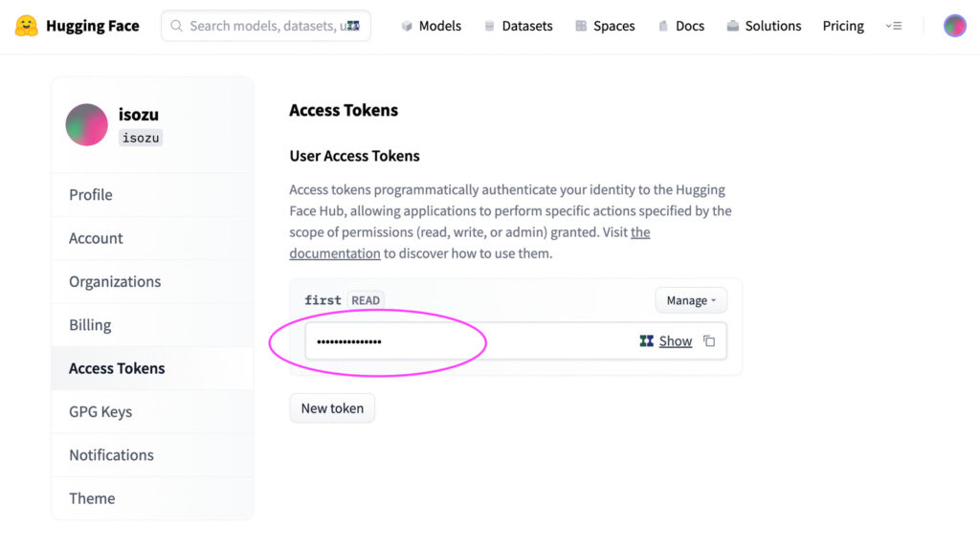Select Account in settings sidebar
This screenshot has width=980, height=548.
click(x=152, y=238)
